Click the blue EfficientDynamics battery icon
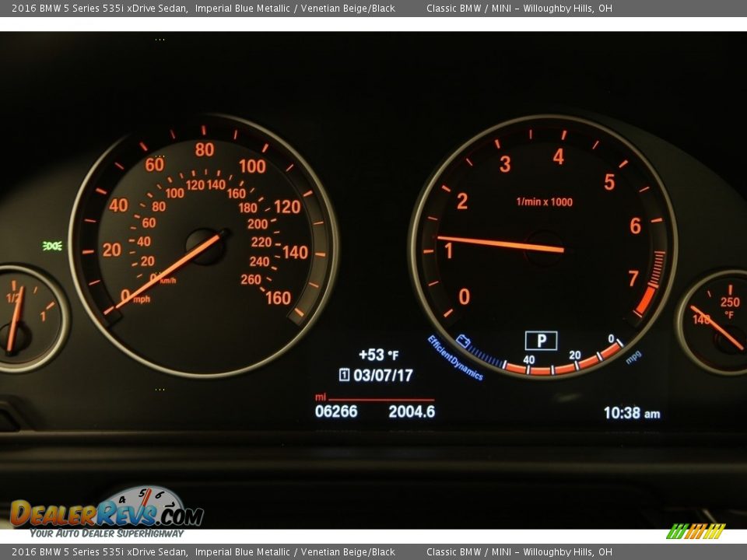This screenshot has height=560, width=747. click(x=464, y=341)
